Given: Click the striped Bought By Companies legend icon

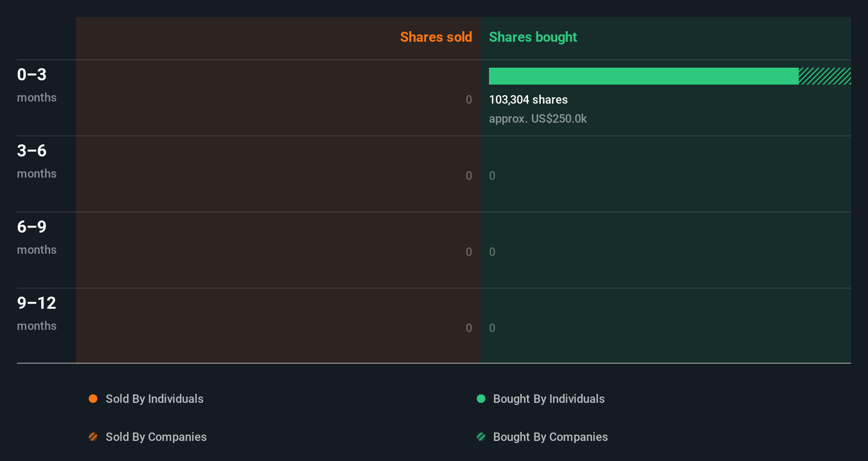Looking at the screenshot, I should coord(481,437).
